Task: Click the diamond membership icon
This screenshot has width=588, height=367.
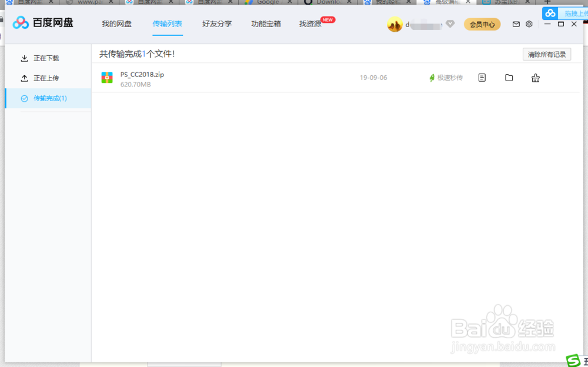Action: pos(450,24)
